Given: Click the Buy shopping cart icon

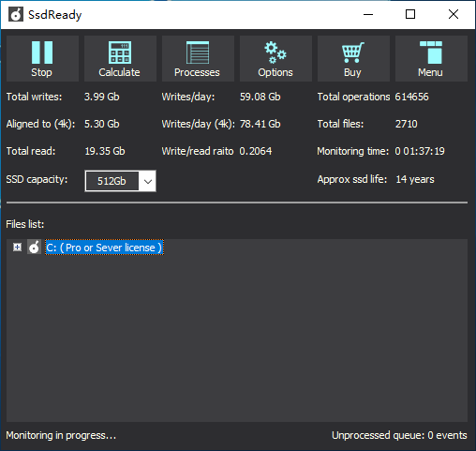Looking at the screenshot, I should (x=353, y=53).
